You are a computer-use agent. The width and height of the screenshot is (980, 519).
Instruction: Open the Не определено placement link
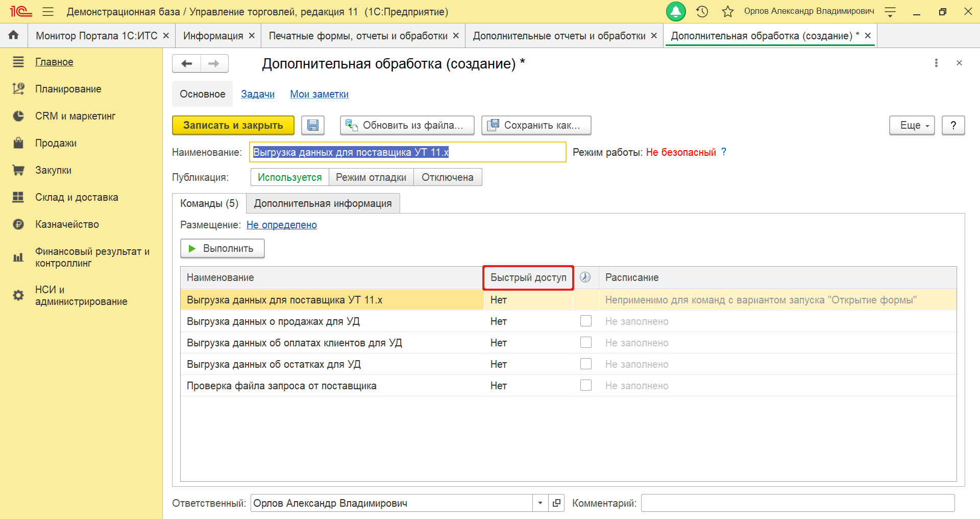(281, 225)
